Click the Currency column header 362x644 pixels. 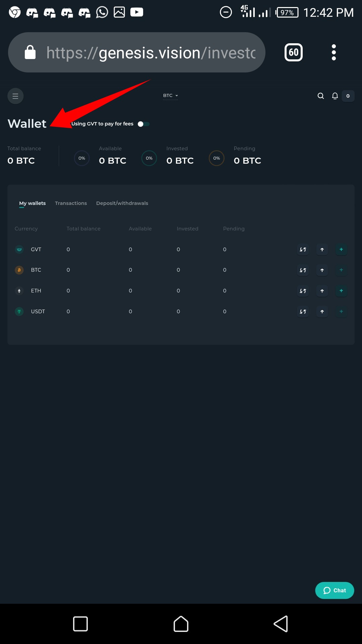point(26,229)
